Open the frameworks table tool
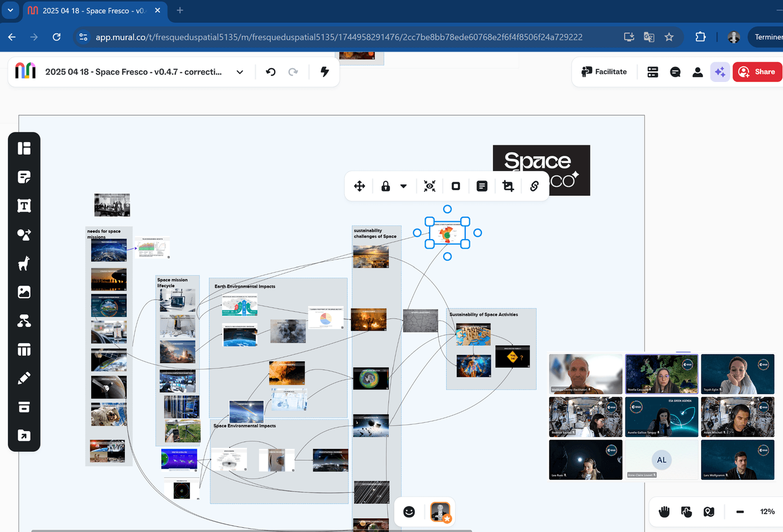This screenshot has width=783, height=532. pos(24,349)
